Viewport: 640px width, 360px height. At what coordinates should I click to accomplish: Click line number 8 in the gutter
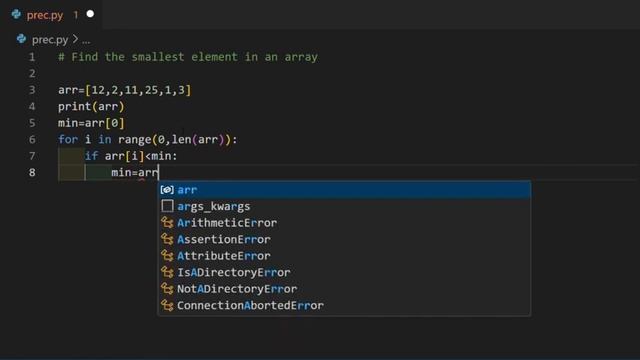32,173
